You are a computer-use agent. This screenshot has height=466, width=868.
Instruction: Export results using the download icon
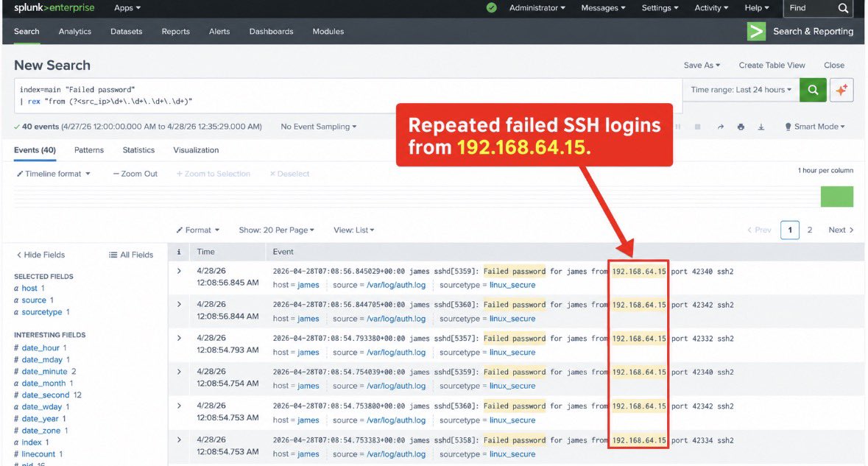click(x=761, y=127)
